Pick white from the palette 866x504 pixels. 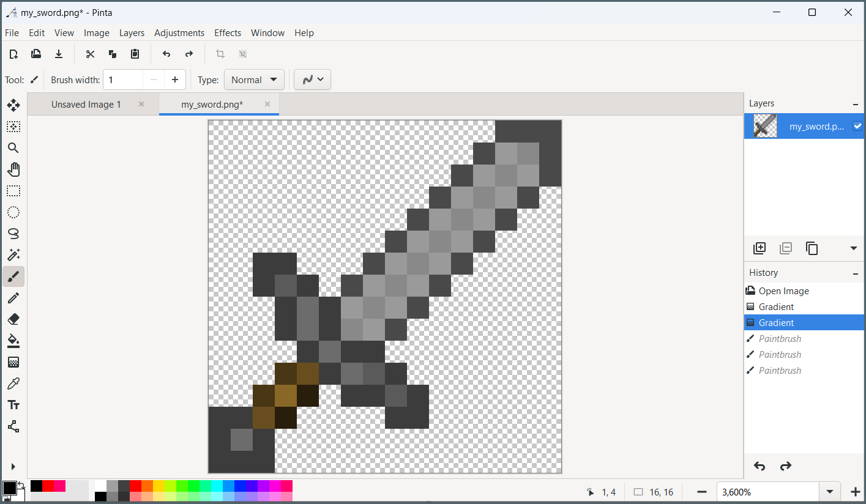tap(100, 486)
